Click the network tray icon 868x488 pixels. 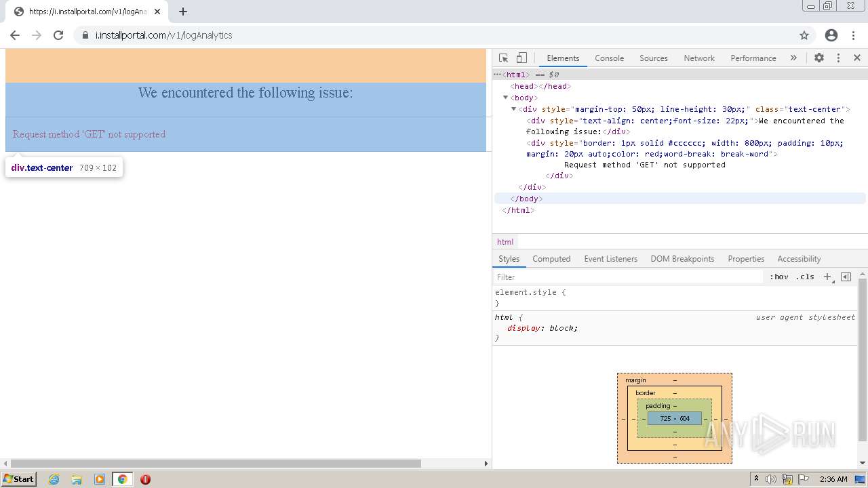point(787,479)
